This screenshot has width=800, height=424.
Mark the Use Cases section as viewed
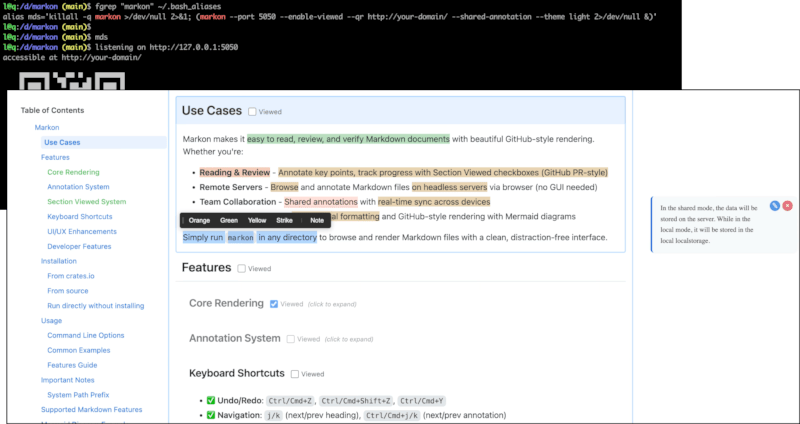[253, 112]
